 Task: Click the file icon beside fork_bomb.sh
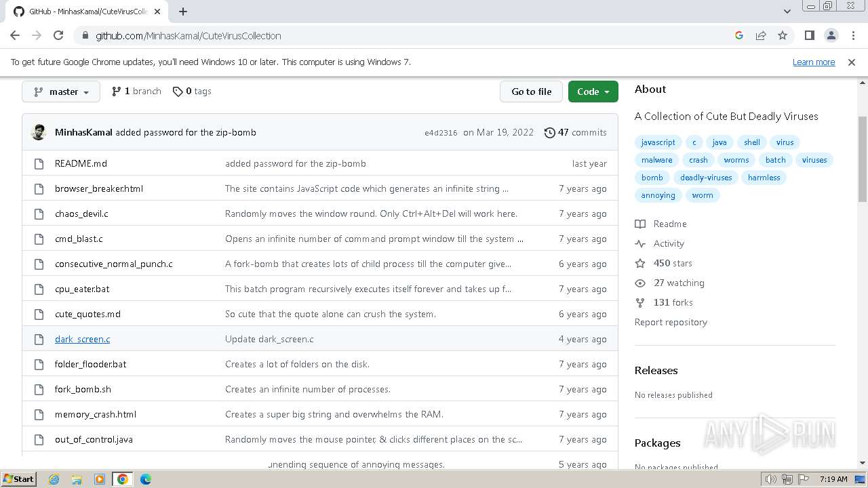(39, 389)
